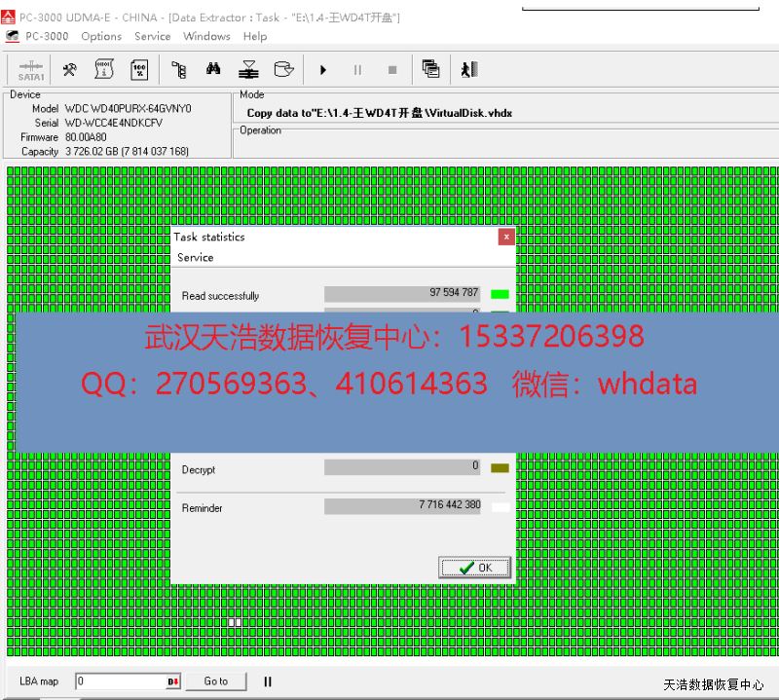Open the Service menu in menu bar
The image size is (779, 700).
point(152,36)
